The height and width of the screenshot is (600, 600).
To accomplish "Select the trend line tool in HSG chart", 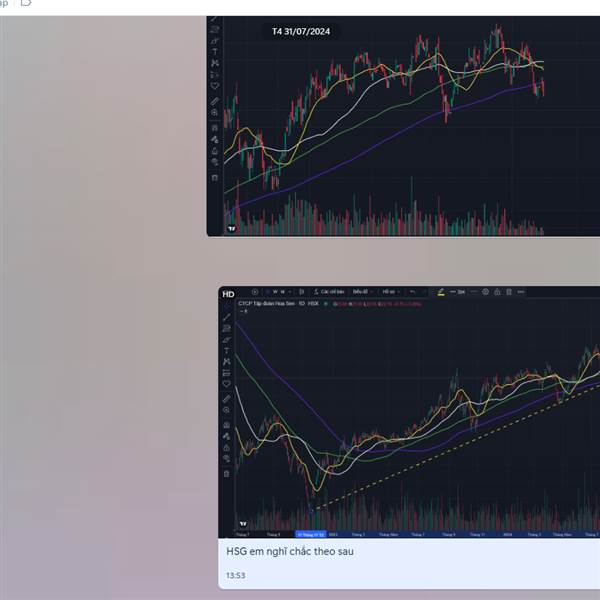I will tap(227, 317).
